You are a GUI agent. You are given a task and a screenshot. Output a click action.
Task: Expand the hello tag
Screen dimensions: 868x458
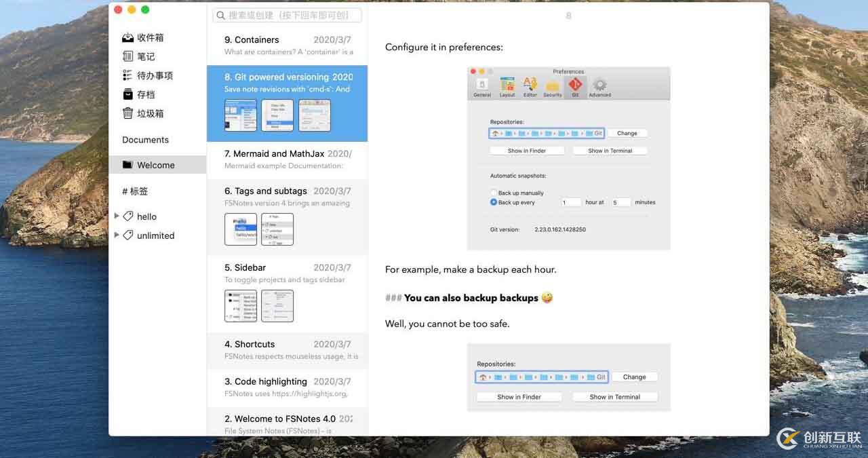tap(117, 216)
